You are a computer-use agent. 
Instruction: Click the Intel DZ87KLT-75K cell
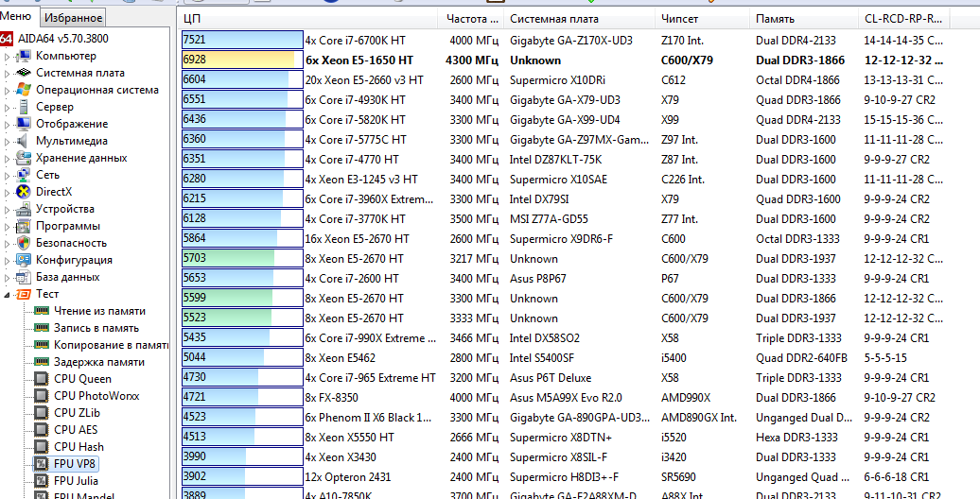(555, 160)
